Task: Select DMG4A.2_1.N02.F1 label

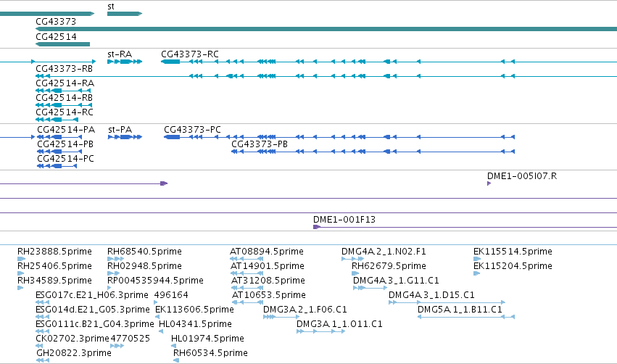Action: [x=384, y=252]
